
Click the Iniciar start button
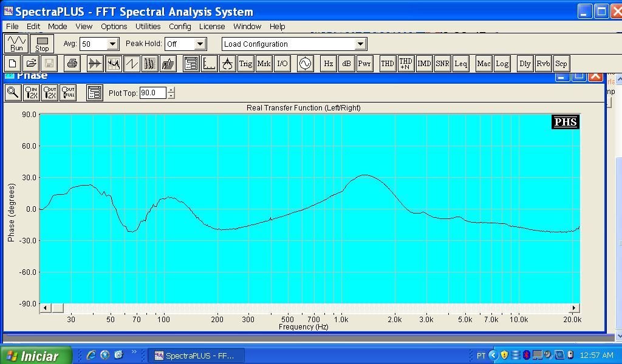(x=35, y=356)
